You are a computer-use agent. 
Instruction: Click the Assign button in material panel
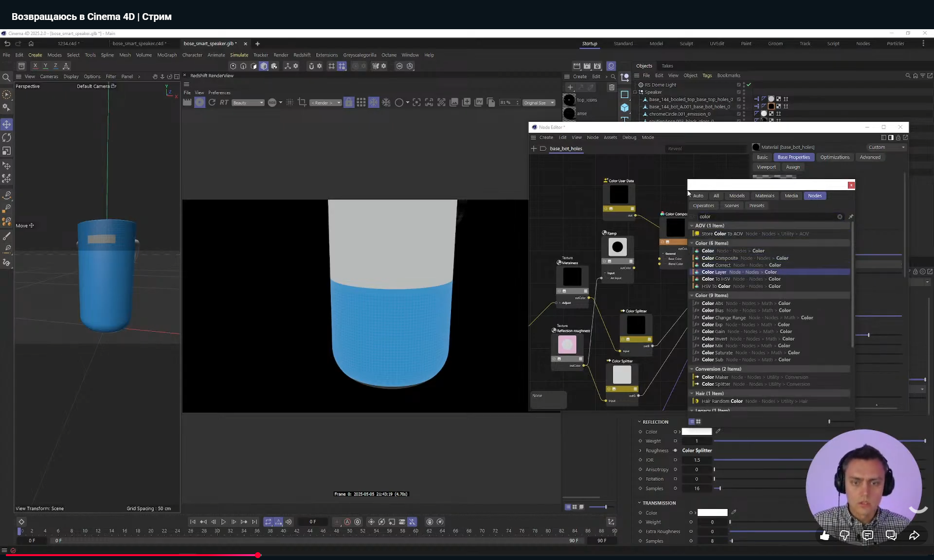pos(792,167)
